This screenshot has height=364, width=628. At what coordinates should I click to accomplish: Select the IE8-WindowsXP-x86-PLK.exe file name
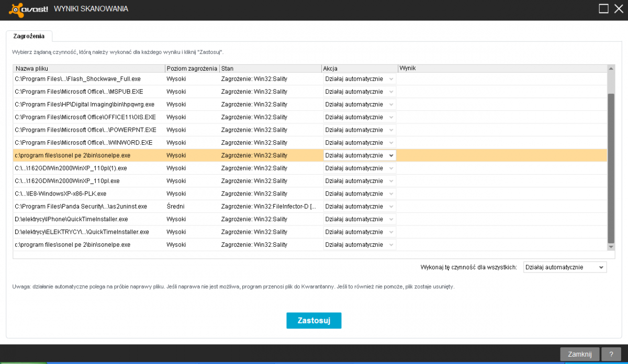pyautogui.click(x=61, y=194)
